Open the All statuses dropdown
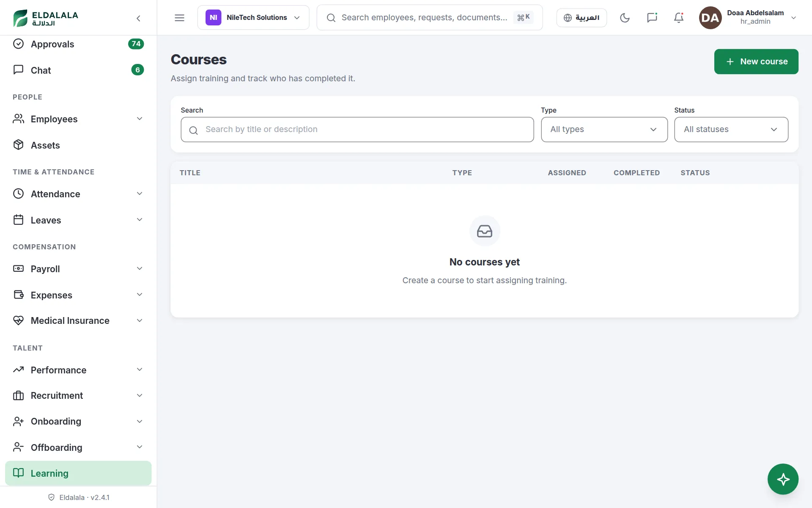Screen dimensions: 812x508 (x=731, y=130)
